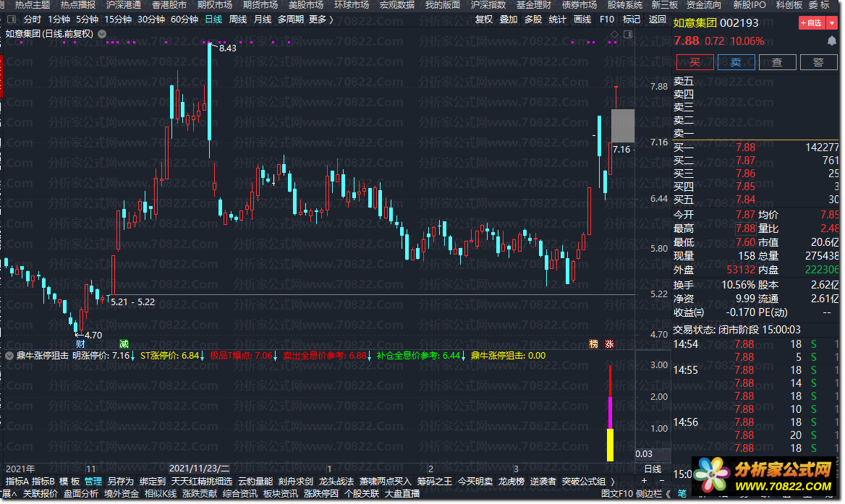Select the 龙头战法 indicator
Viewport: 845px width, 504px height.
tap(336, 482)
